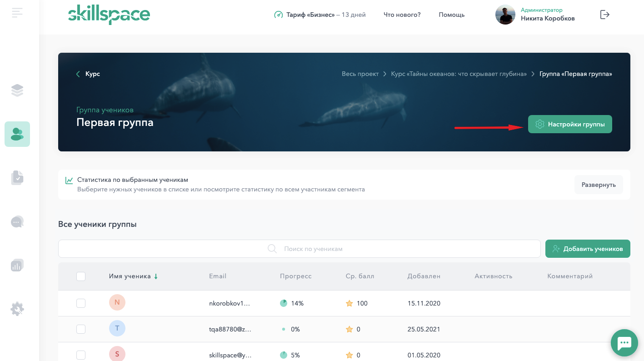Click the statistics chart icon
The width and height of the screenshot is (644, 361).
[69, 180]
